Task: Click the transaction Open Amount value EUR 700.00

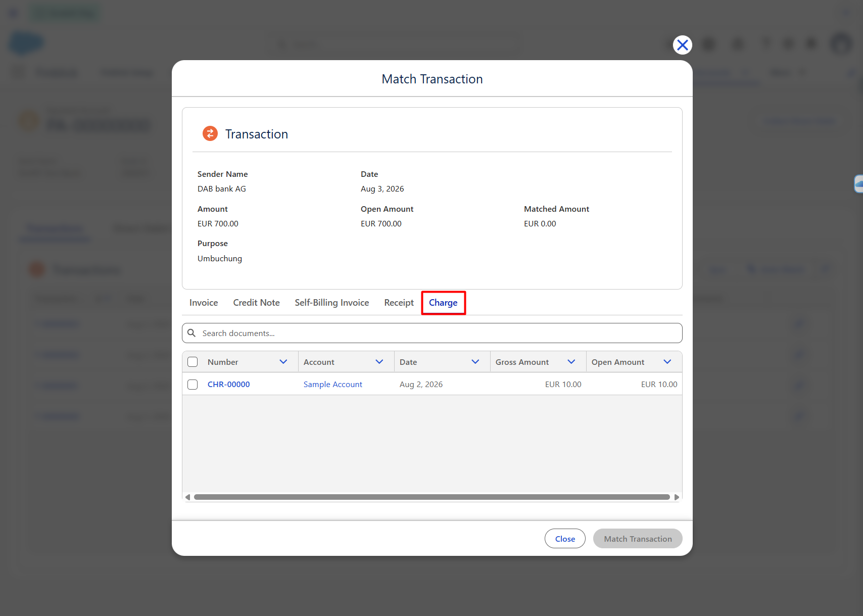Action: [381, 224]
